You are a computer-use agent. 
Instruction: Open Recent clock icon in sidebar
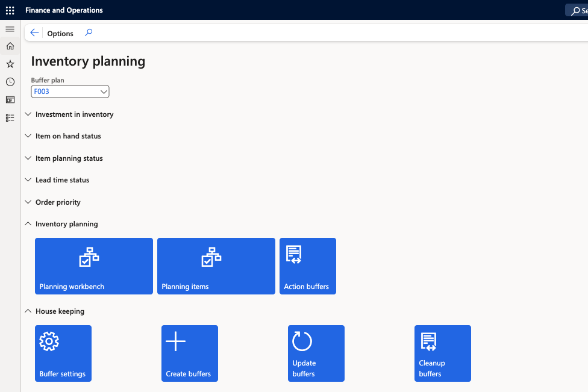tap(10, 82)
